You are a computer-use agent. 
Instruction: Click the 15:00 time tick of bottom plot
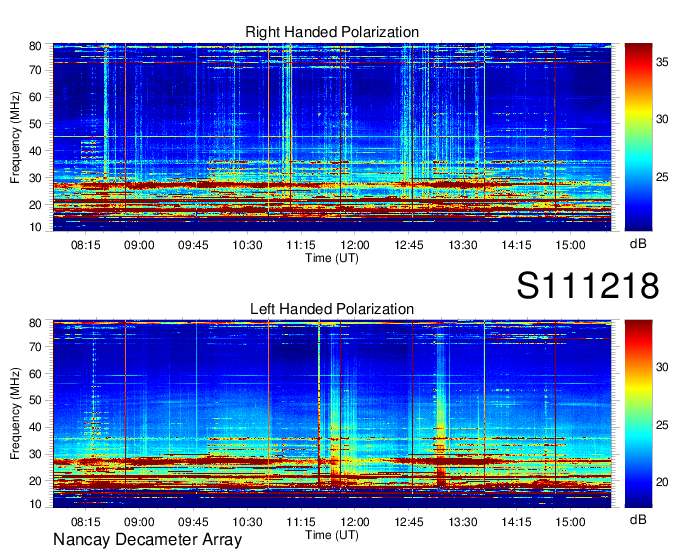point(570,522)
